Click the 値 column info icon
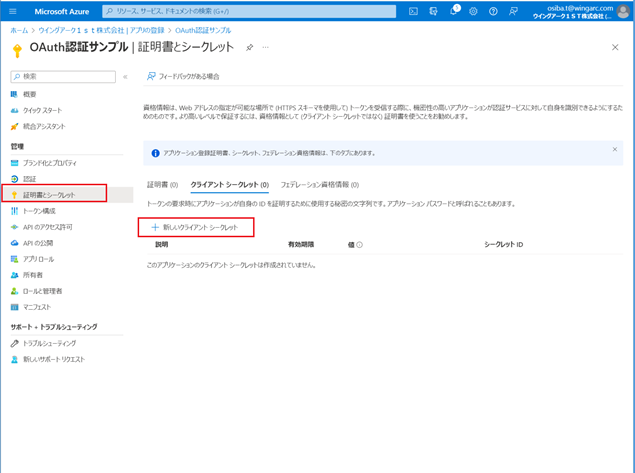Screen dimensions: 635x473 point(359,245)
